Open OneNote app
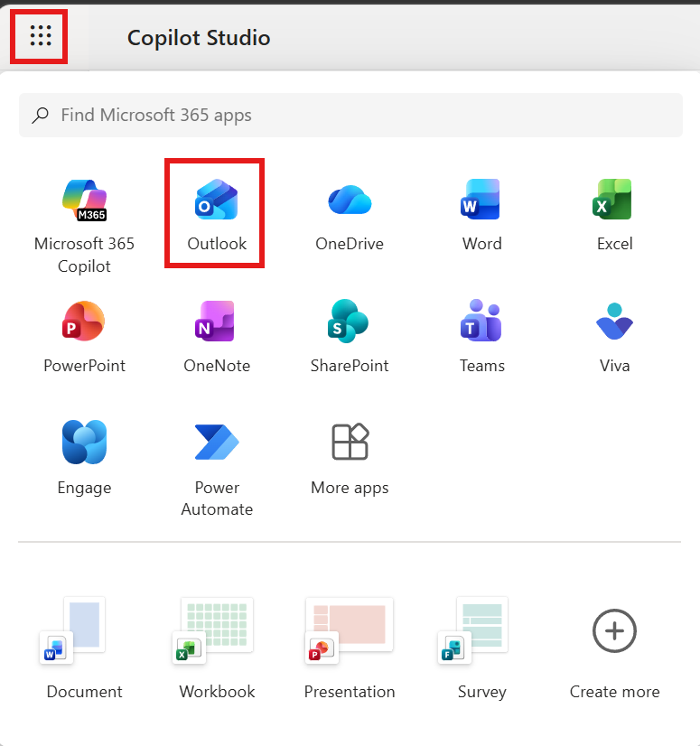 click(x=217, y=337)
